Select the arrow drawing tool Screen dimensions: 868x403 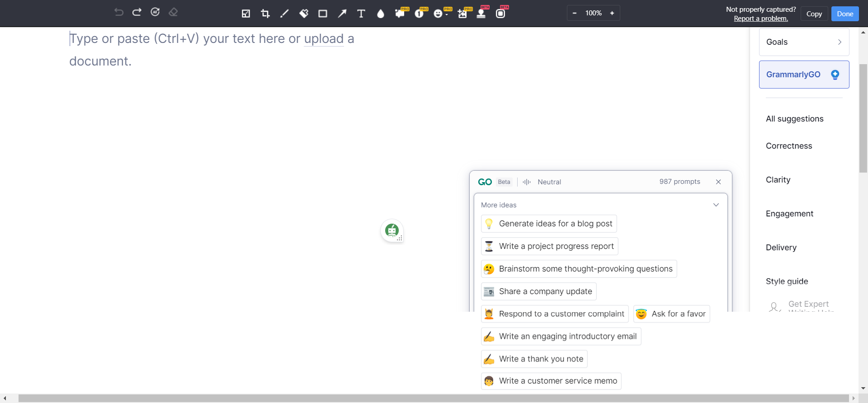pos(342,14)
